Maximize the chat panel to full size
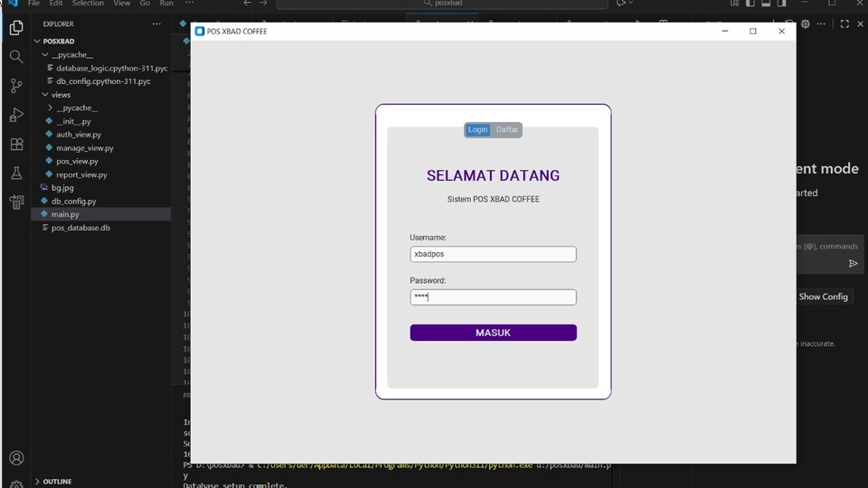Image resolution: width=868 pixels, height=488 pixels. pos(844,24)
